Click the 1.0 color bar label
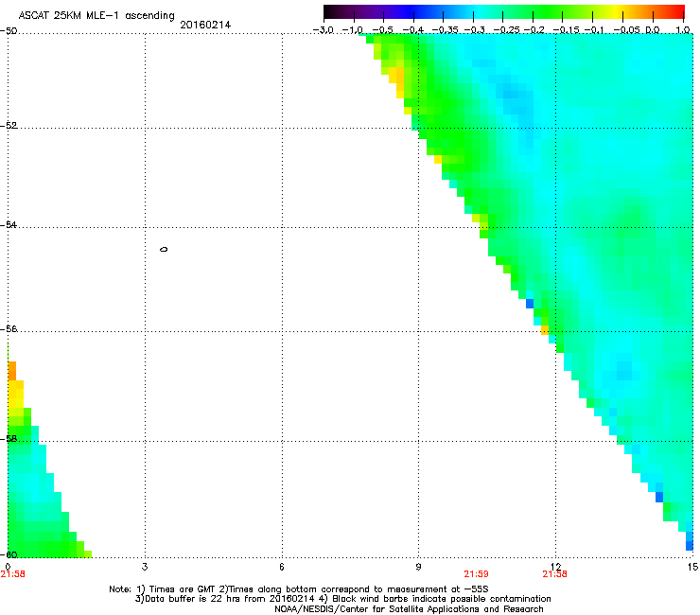This screenshot has width=700, height=615. 683,30
